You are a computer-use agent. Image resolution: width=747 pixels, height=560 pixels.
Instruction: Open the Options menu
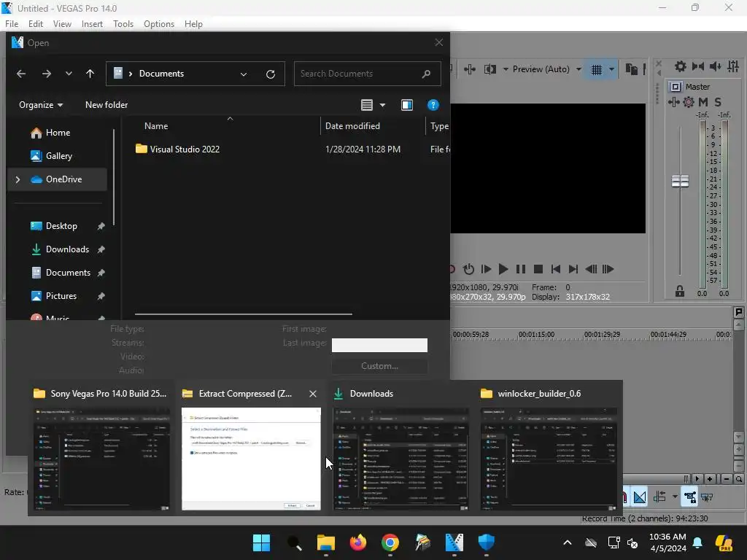pyautogui.click(x=158, y=24)
